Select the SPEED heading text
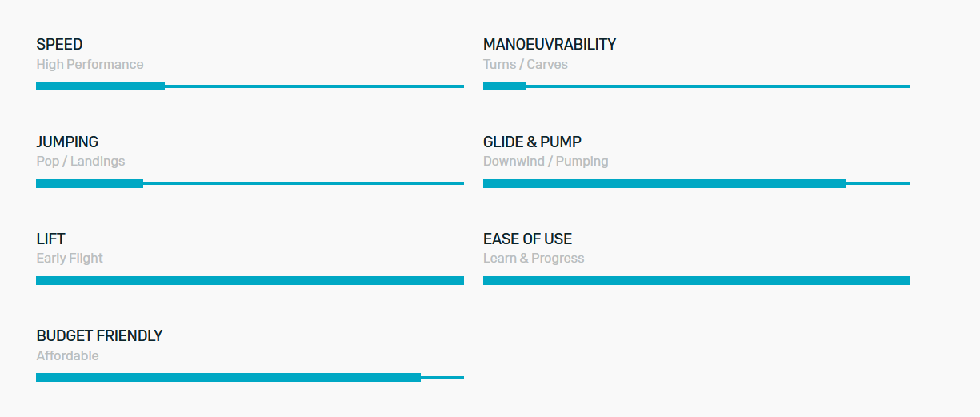 click(x=59, y=45)
